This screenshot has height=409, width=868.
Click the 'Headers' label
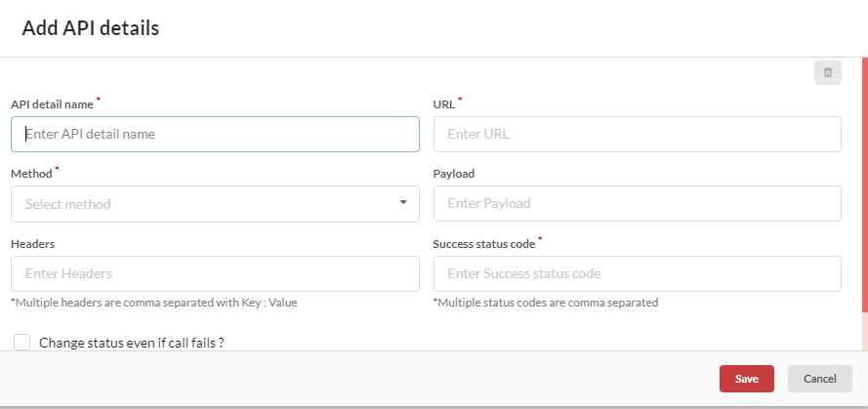pyautogui.click(x=32, y=243)
